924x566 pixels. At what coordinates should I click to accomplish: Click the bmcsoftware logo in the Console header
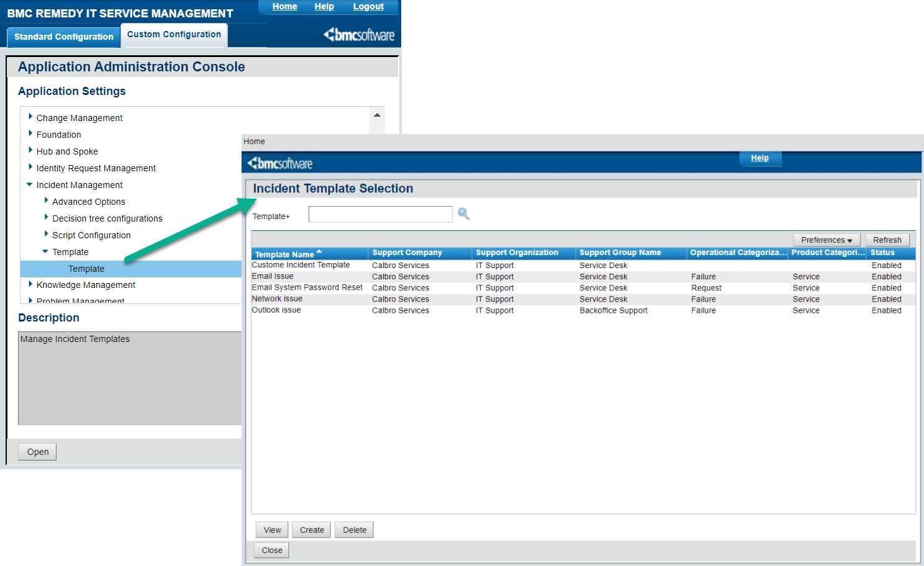(x=359, y=35)
